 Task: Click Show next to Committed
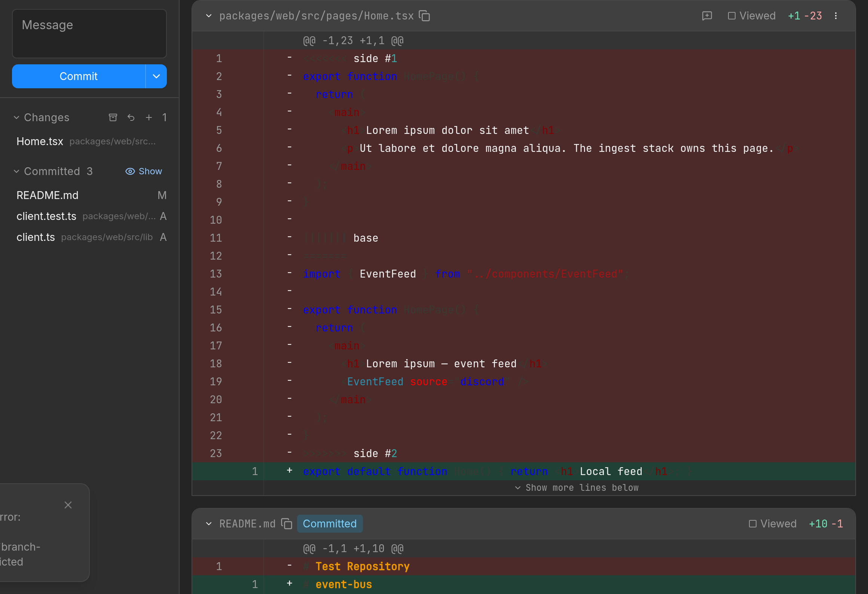[x=144, y=171]
